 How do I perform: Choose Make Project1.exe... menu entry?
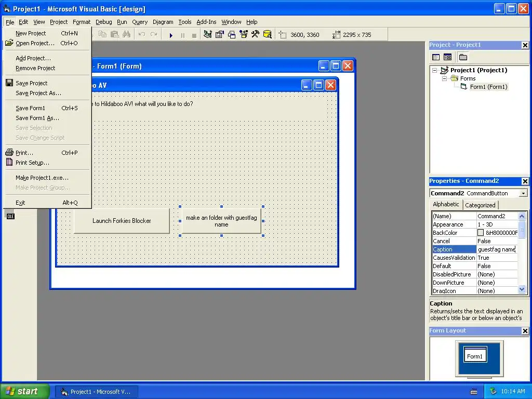(x=47, y=178)
